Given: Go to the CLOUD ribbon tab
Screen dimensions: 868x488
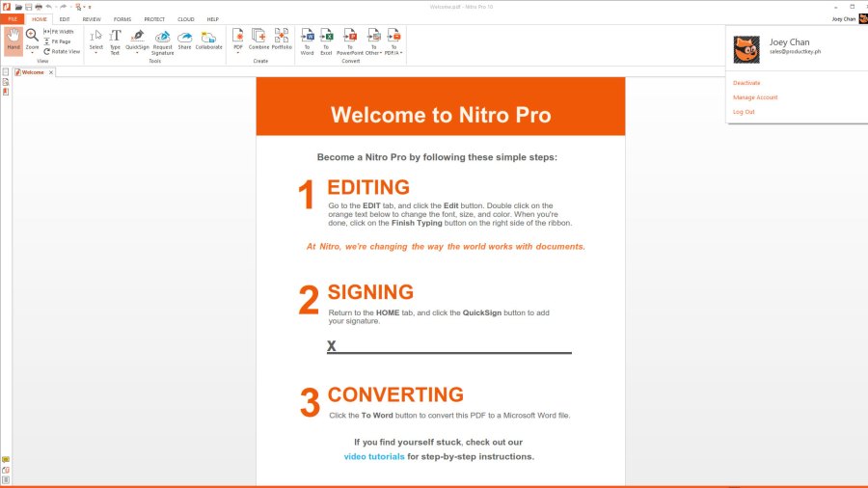Looking at the screenshot, I should [x=186, y=19].
